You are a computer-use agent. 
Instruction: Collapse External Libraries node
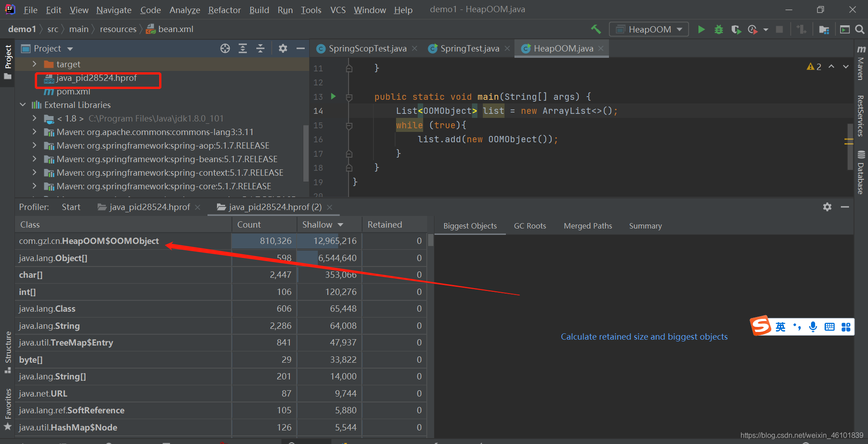[x=23, y=105]
